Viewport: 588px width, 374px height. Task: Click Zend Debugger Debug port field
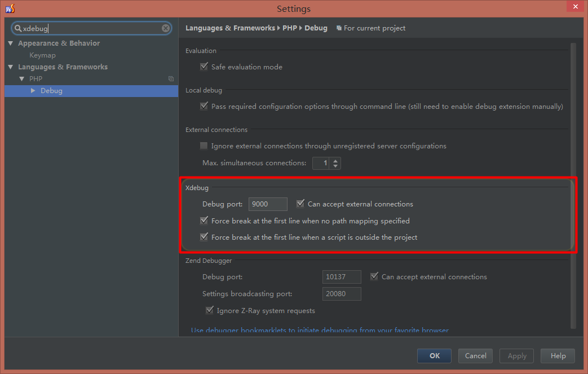[342, 277]
